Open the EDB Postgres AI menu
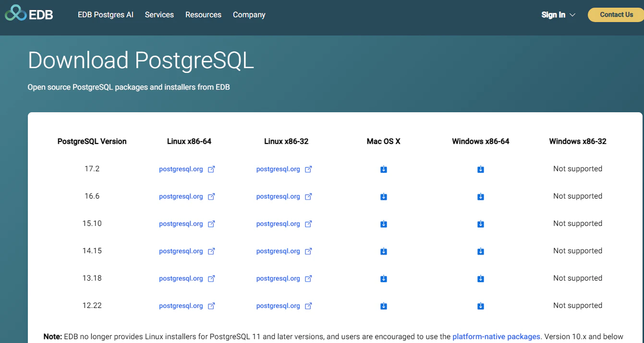644x343 pixels. tap(106, 15)
